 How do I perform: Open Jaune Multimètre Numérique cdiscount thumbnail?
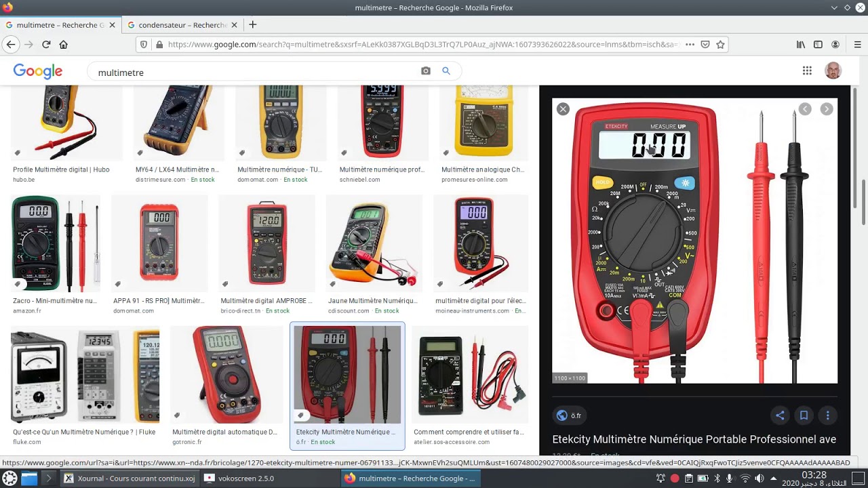(374, 243)
